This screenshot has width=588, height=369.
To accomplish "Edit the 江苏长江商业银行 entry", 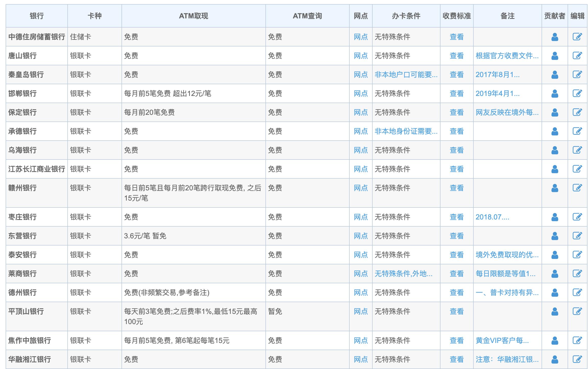I will [x=577, y=169].
